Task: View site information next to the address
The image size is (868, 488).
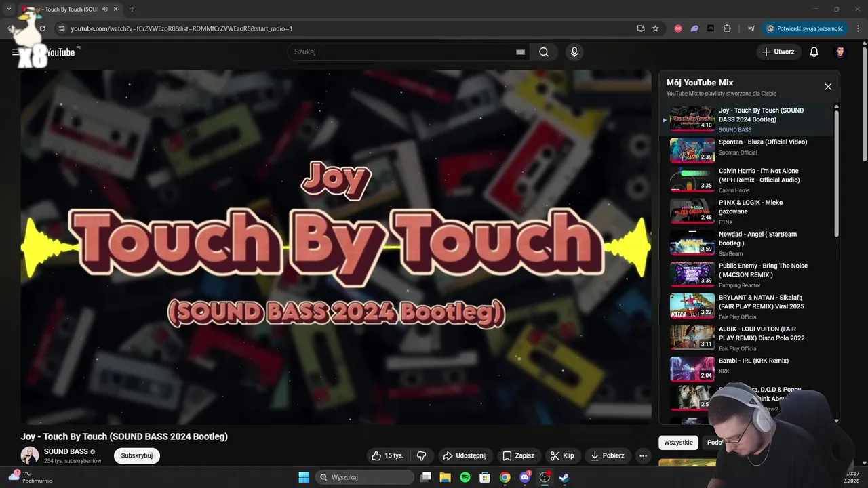Action: (x=61, y=28)
